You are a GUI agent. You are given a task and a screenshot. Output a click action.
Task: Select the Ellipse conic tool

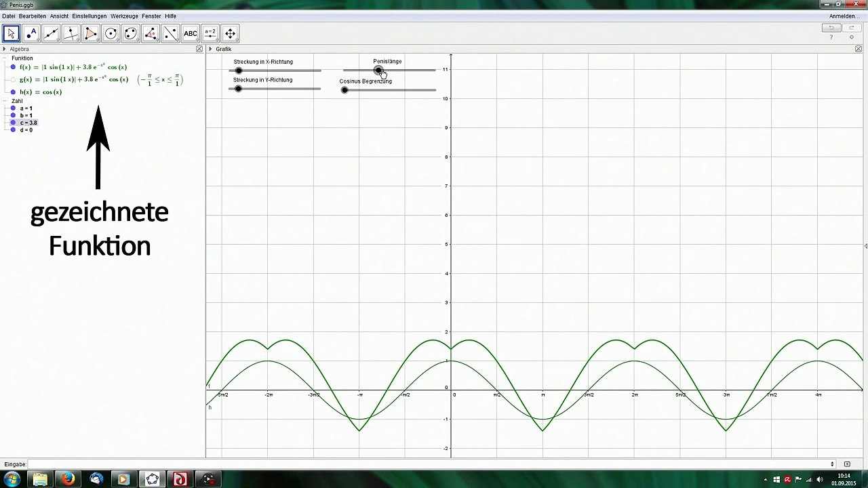point(131,33)
